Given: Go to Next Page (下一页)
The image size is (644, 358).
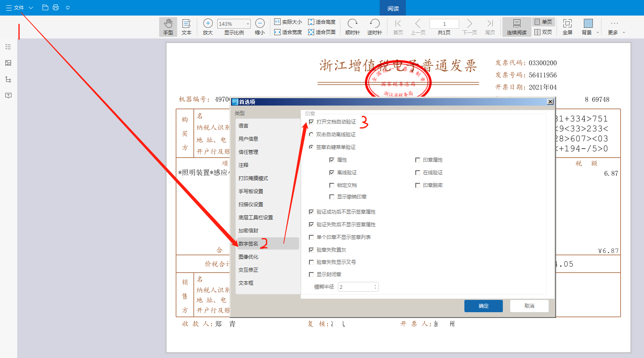Looking at the screenshot, I should point(470,27).
